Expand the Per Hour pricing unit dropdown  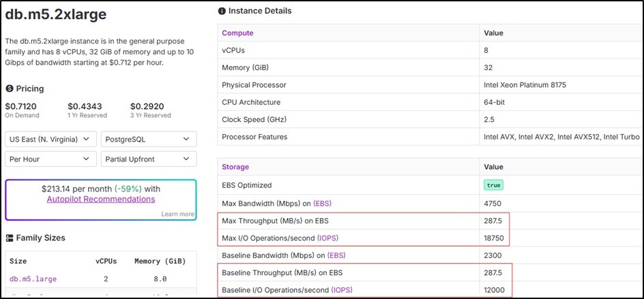50,159
